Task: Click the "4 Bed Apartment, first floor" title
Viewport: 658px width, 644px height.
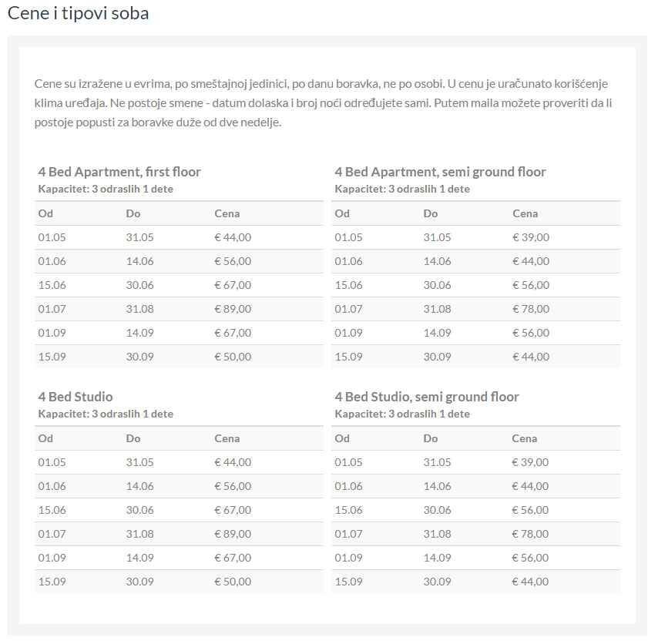Action: coord(119,172)
